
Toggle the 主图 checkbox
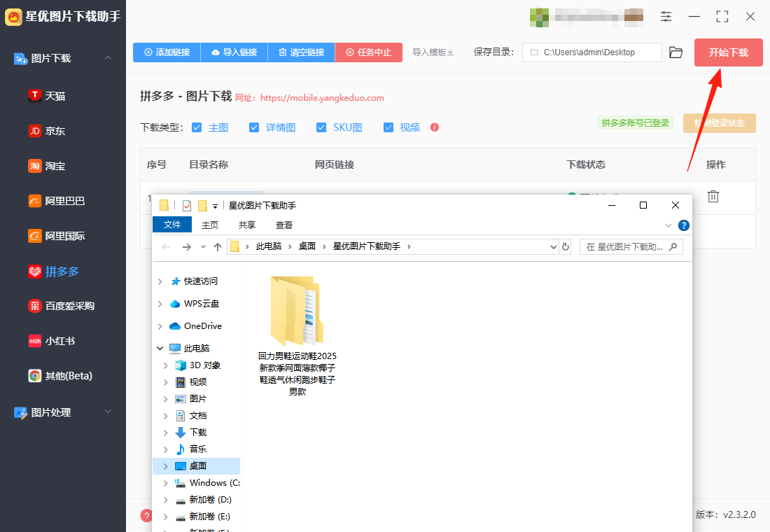(197, 127)
